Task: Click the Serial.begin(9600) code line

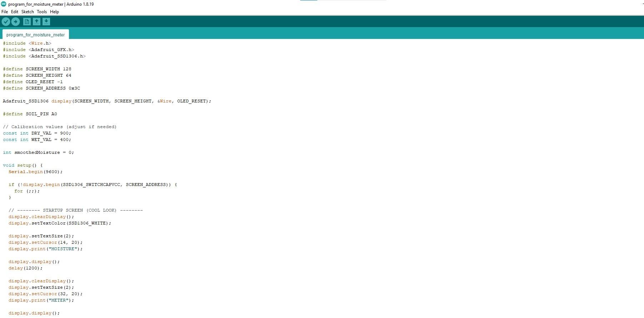Action: pyautogui.click(x=35, y=172)
